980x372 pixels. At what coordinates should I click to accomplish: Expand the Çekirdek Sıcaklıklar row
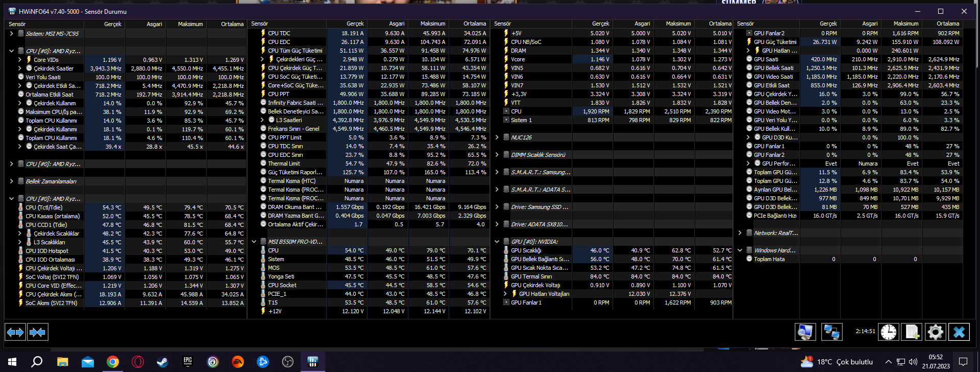[20, 234]
